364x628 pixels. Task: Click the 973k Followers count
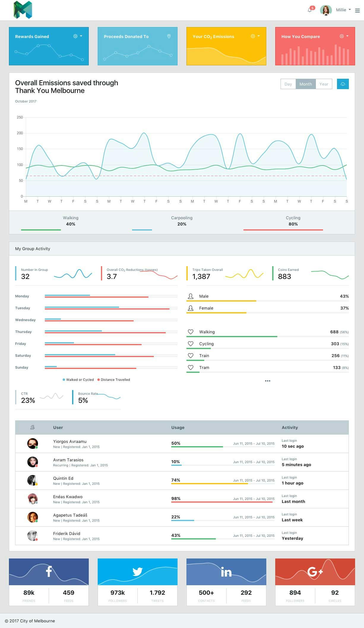click(x=118, y=593)
